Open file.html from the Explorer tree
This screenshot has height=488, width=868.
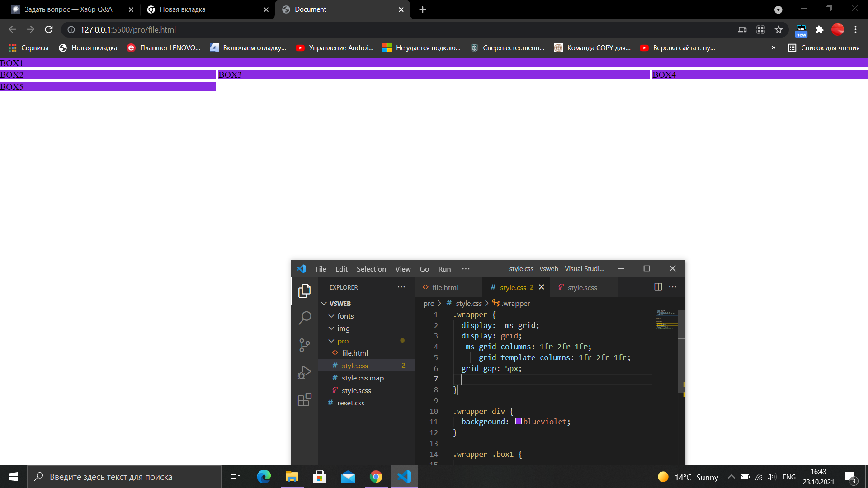(x=366, y=353)
